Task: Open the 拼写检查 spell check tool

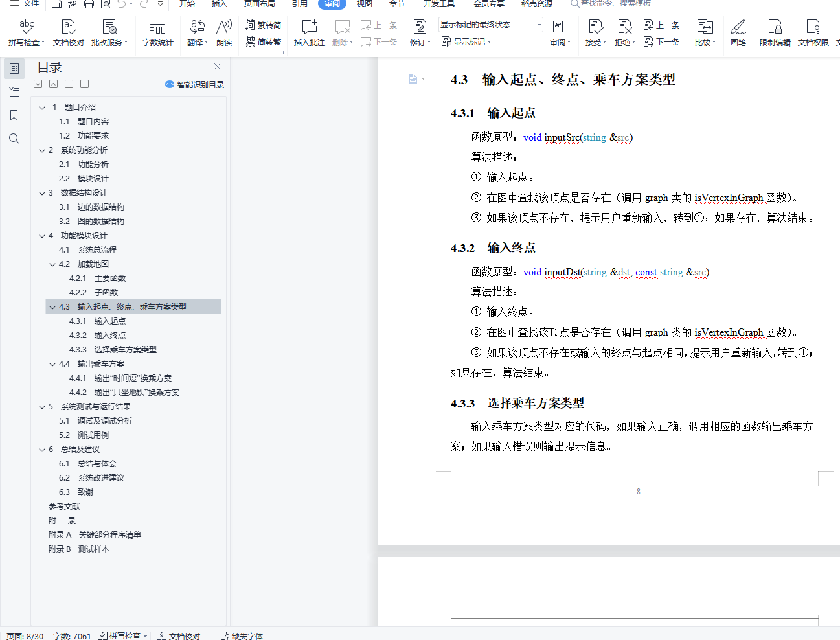Action: [27, 33]
